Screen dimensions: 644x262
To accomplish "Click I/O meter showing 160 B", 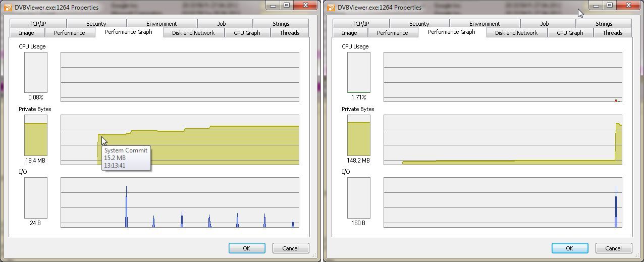I will click(x=359, y=197).
